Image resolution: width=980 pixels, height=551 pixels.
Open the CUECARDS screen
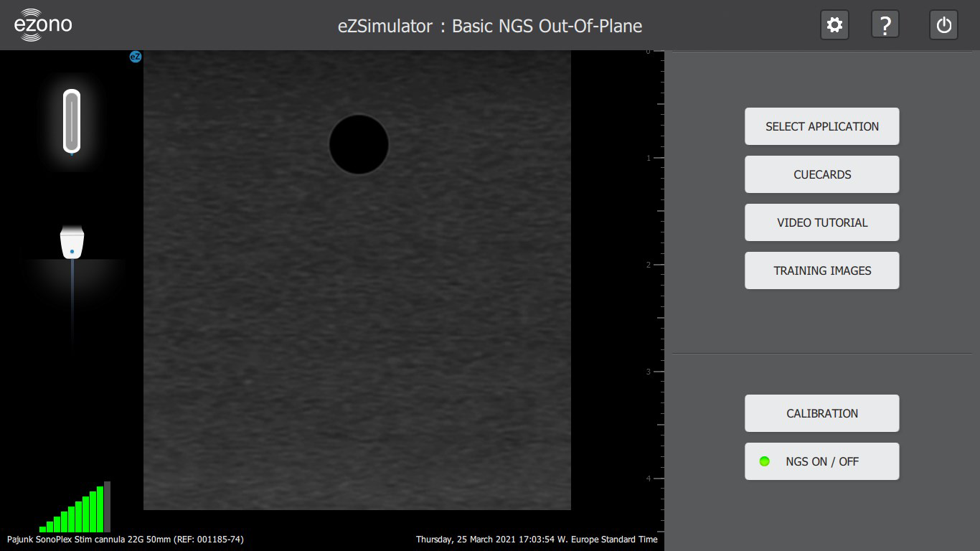[x=821, y=174]
